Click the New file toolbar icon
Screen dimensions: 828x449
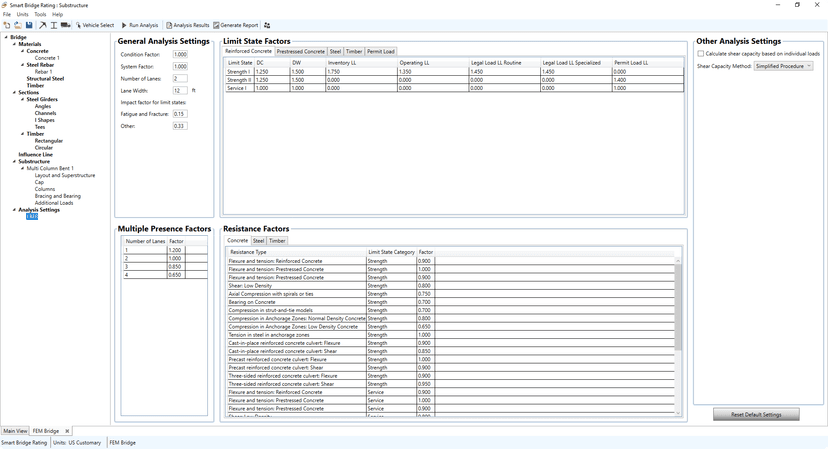(x=6, y=25)
